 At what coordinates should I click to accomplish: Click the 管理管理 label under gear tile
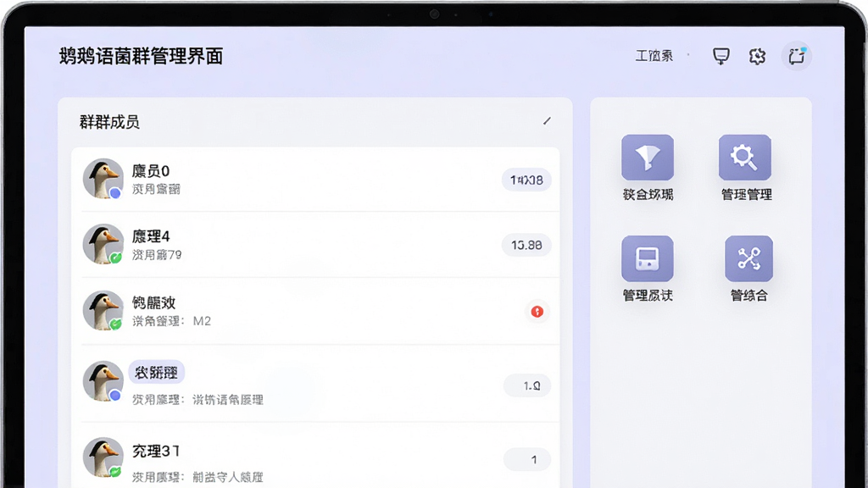pyautogui.click(x=746, y=195)
